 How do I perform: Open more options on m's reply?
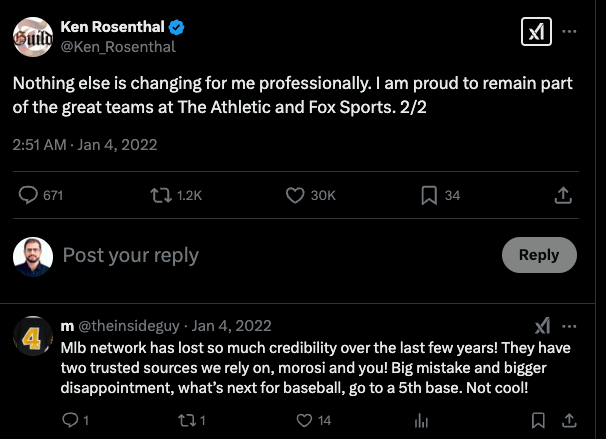point(569,326)
